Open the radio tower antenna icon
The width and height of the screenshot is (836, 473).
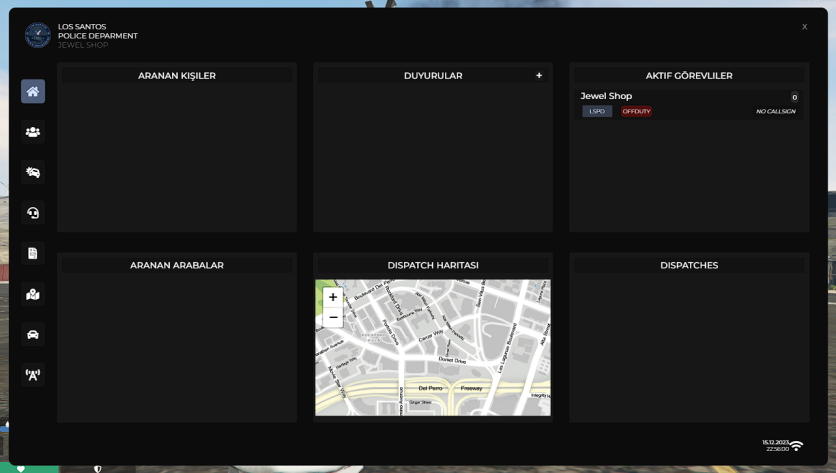tap(33, 375)
